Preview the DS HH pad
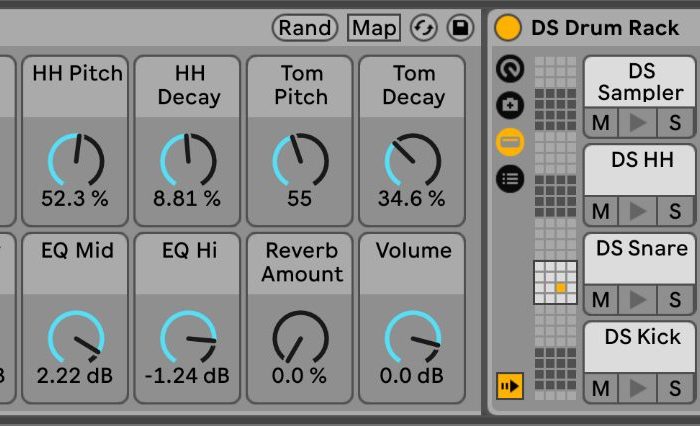 [638, 211]
